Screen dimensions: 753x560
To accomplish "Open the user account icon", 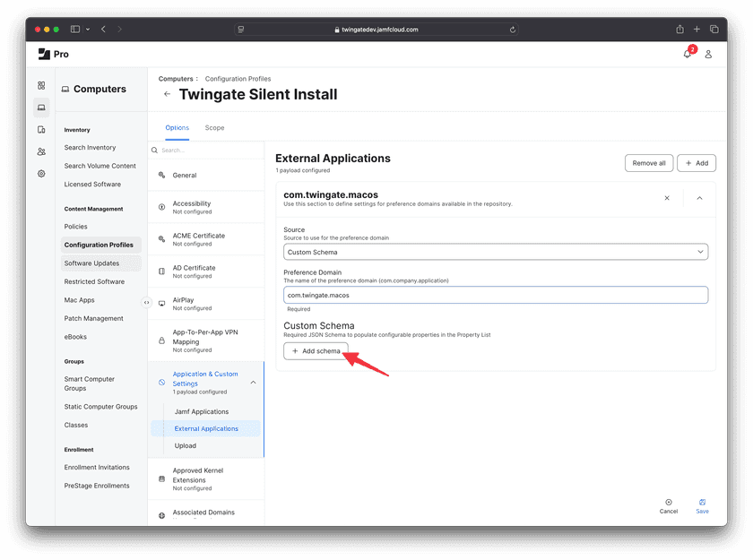I will click(x=708, y=54).
